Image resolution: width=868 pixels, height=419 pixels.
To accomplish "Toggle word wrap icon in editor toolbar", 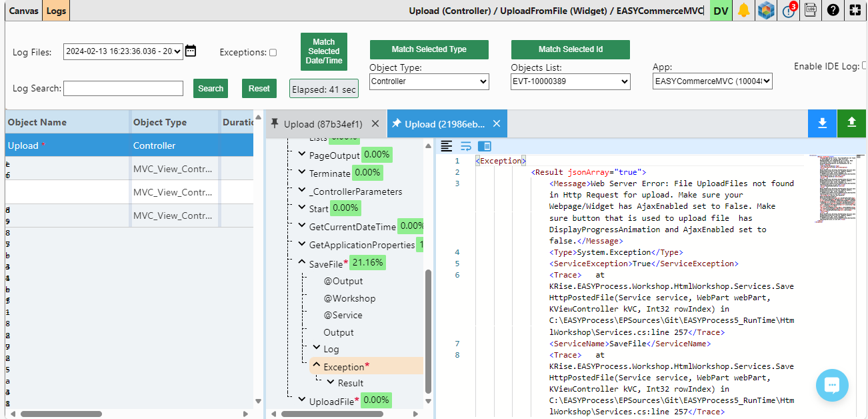I will tap(465, 145).
